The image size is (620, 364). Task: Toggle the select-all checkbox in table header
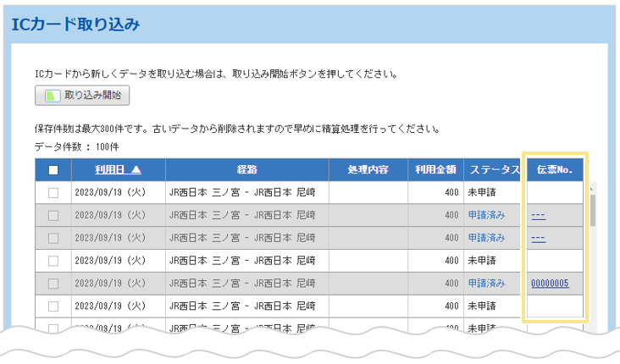(x=53, y=170)
